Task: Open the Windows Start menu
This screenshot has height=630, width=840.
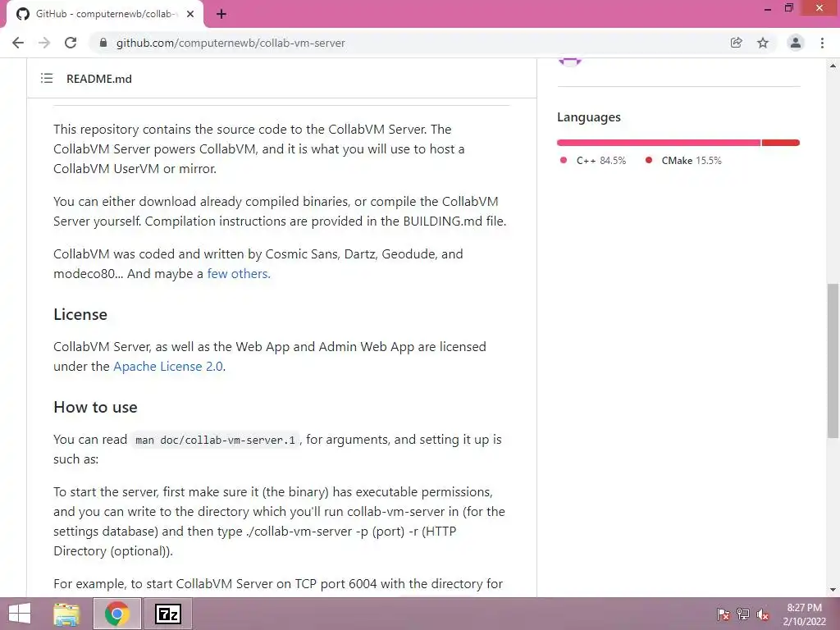Action: click(20, 614)
